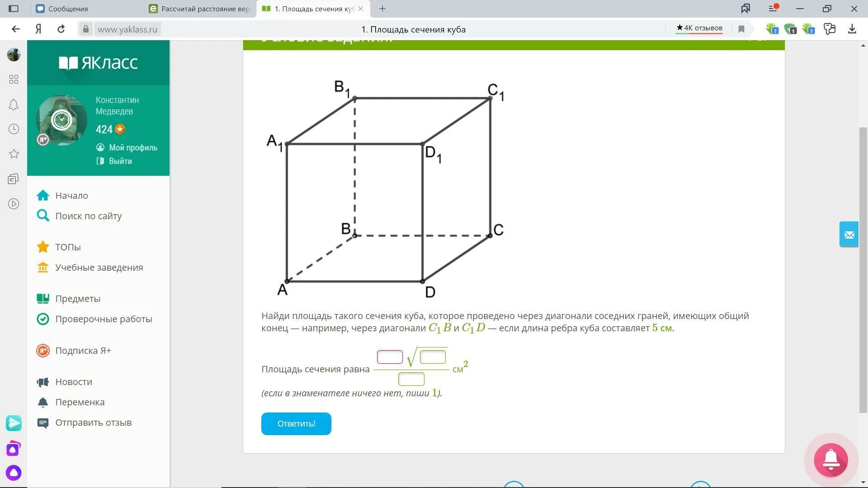Click the browser back arrow
Screen dimensions: 868x488
point(16,29)
